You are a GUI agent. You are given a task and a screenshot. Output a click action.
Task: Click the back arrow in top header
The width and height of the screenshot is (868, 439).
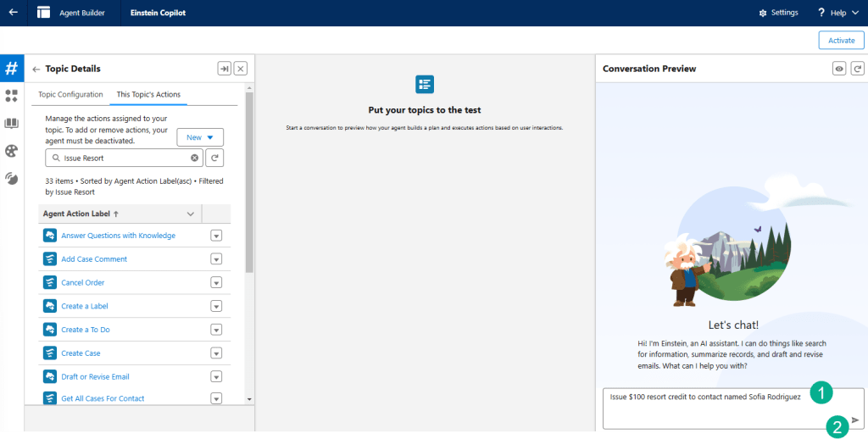pyautogui.click(x=13, y=13)
